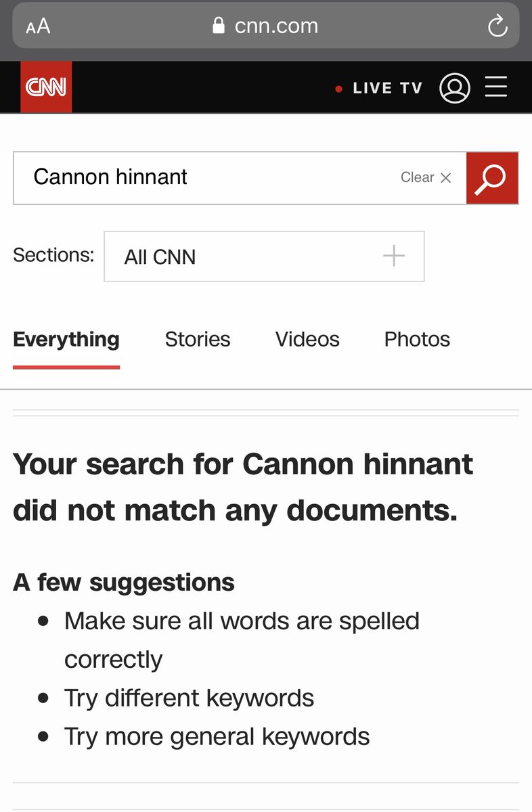
Task: Clear the search query text
Action: coord(426,177)
